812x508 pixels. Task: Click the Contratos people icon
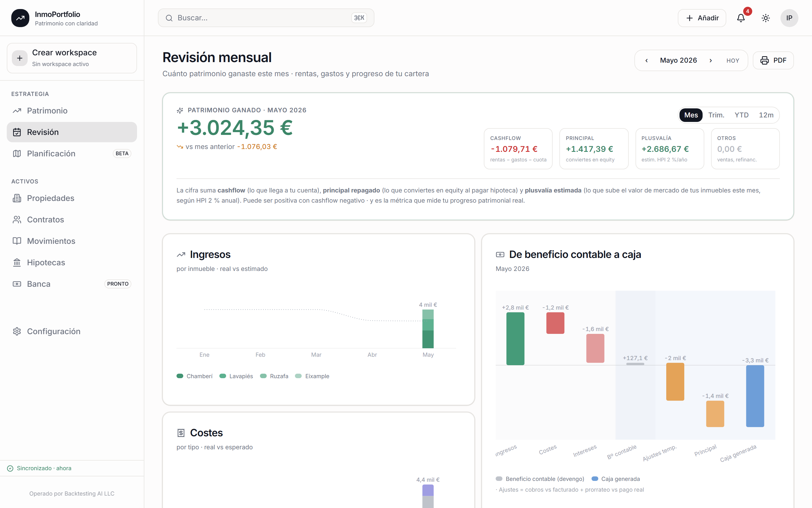pos(17,220)
